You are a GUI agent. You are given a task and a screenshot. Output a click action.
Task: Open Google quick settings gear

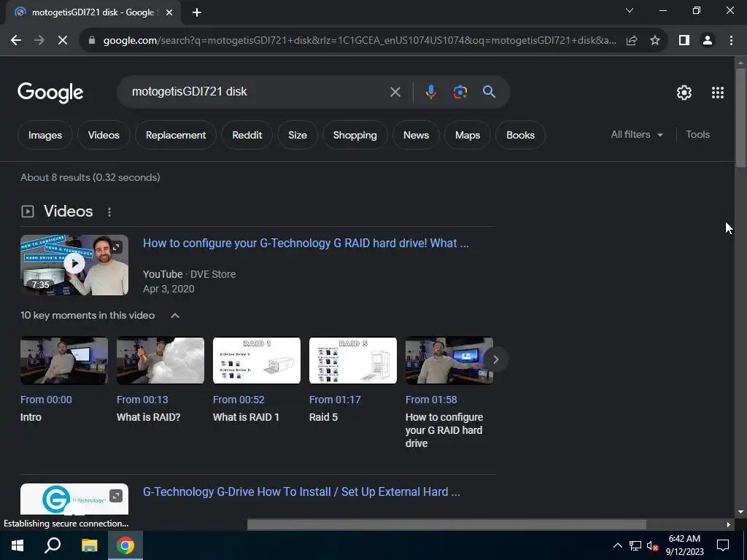click(684, 93)
